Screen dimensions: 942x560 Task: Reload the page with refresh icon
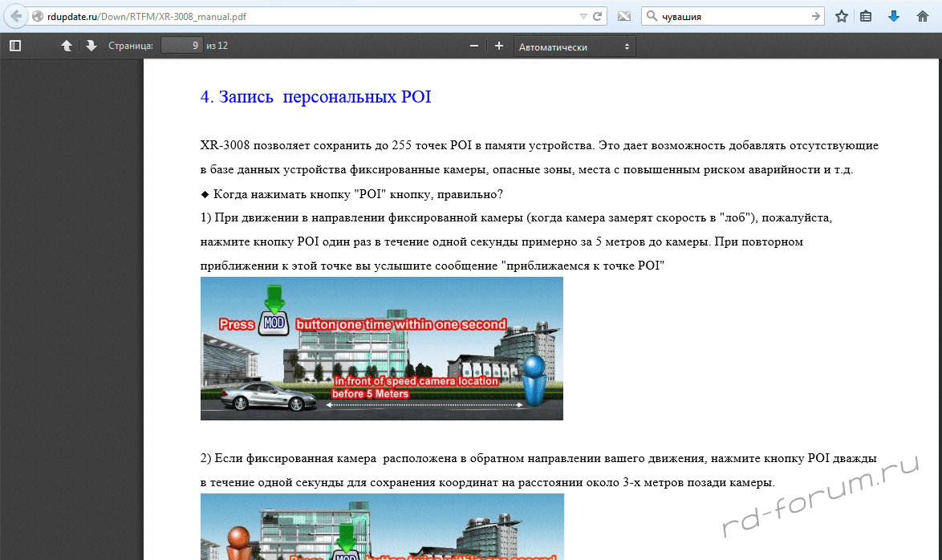[x=598, y=16]
